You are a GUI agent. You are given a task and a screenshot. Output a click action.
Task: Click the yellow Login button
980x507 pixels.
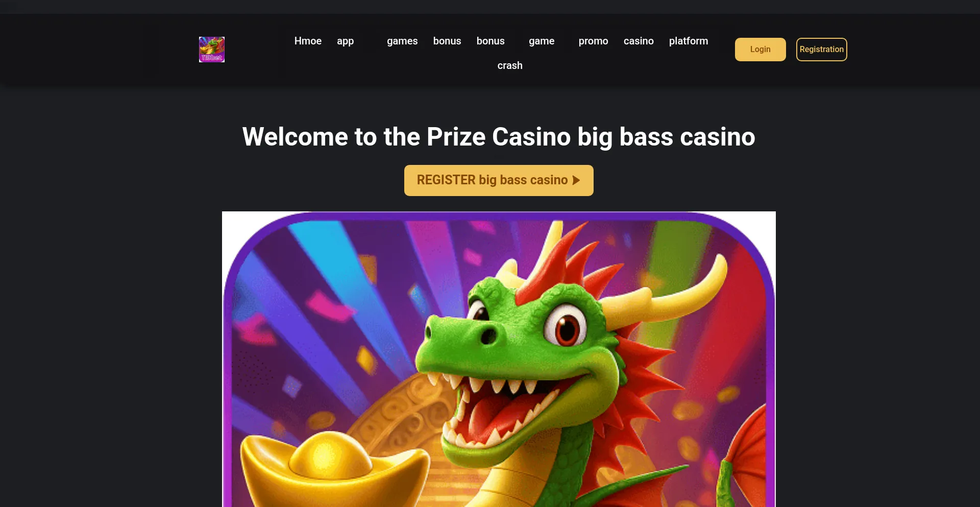click(x=761, y=50)
